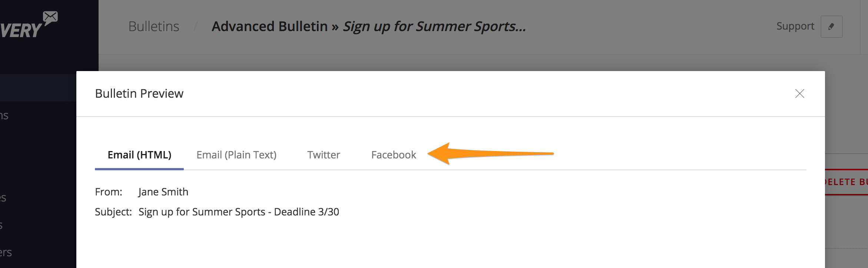Click the pencil edit icon beside Support
The height and width of the screenshot is (268, 868).
(831, 27)
